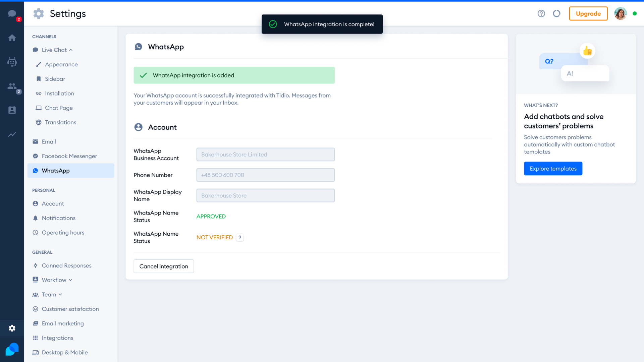The image size is (644, 362).
Task: Open the Analytics trend icon
Action: click(12, 134)
